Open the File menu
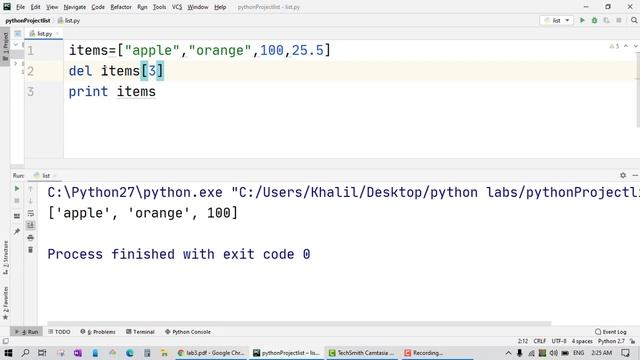The height and width of the screenshot is (360, 640). (20, 7)
